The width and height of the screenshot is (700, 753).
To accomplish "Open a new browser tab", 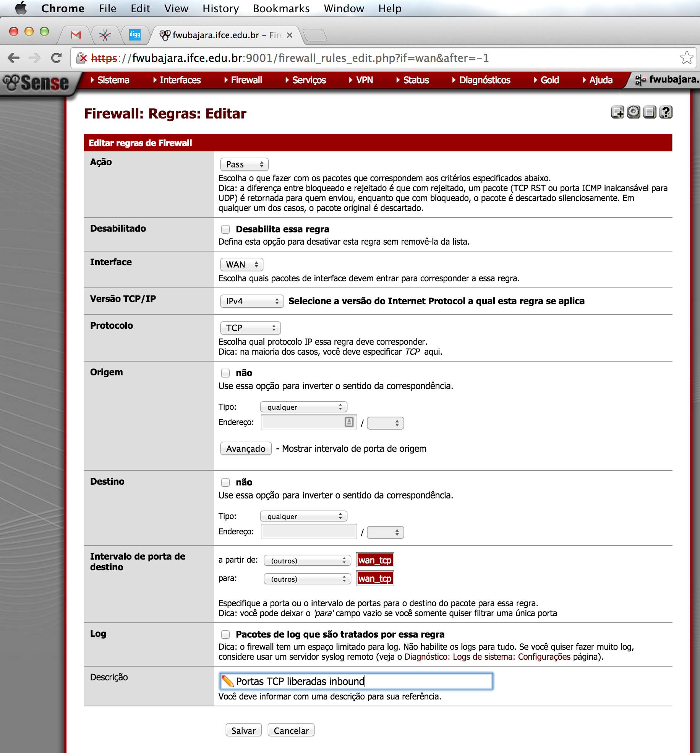I will click(x=315, y=35).
